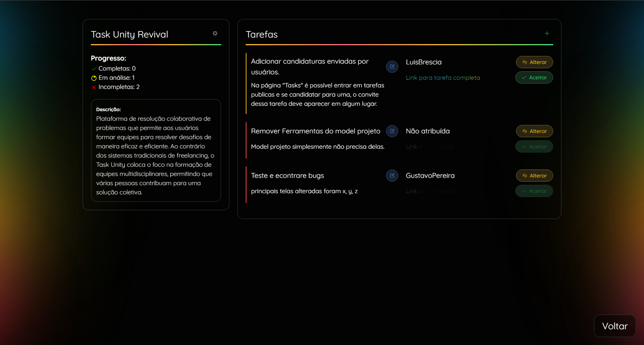Click 'Adicionar candidaturas enviadas por usuários.' title

pyautogui.click(x=310, y=67)
